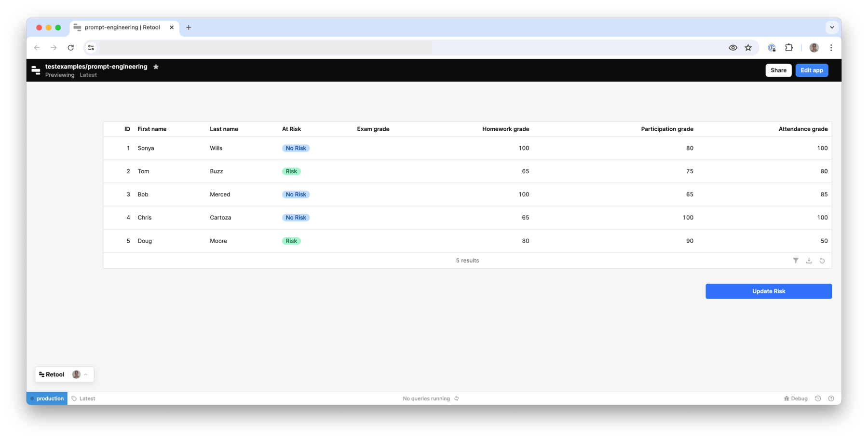The height and width of the screenshot is (440, 868).
Task: Refresh the table with the refresh icon
Action: (822, 261)
